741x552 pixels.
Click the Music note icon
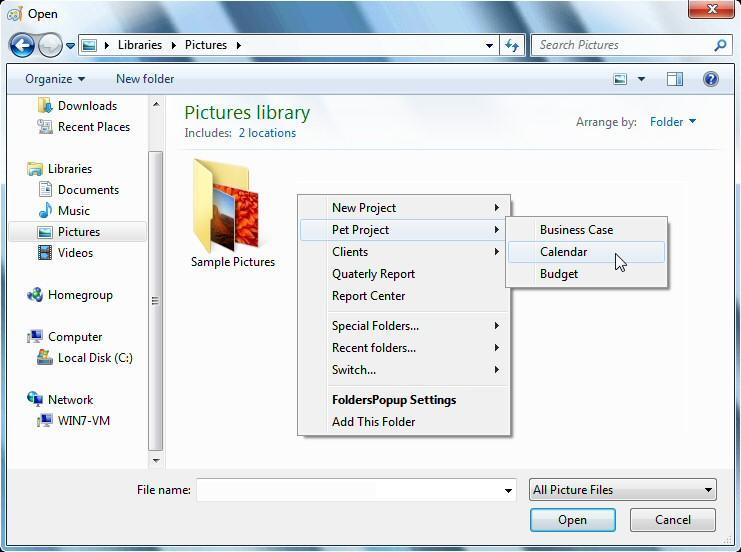tap(45, 210)
